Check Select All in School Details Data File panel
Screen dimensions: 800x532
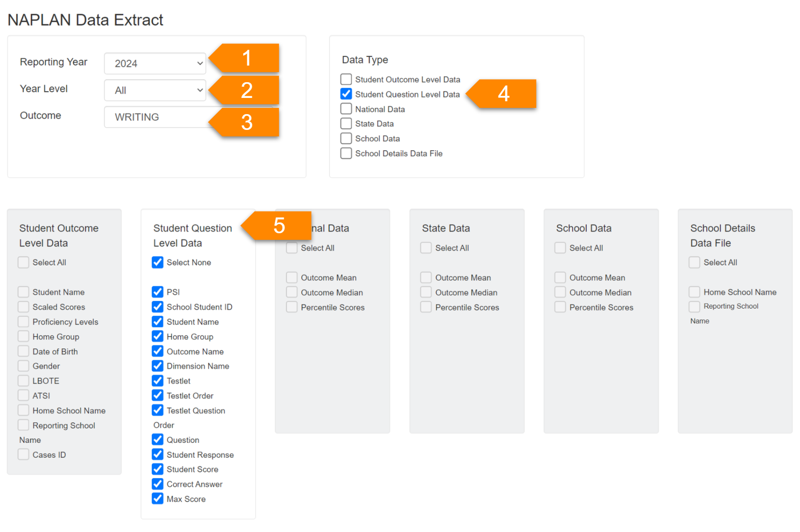coord(695,262)
